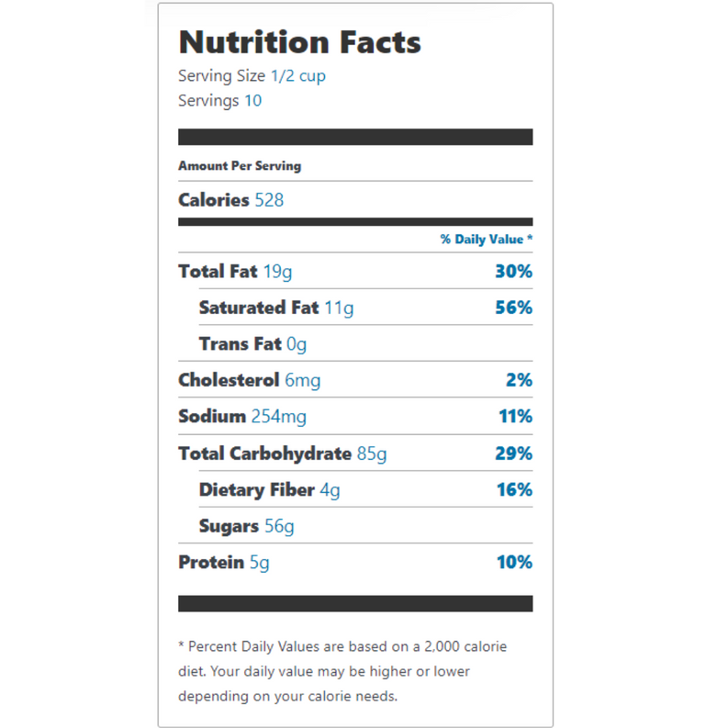
Task: Click the 16% dietary fiber percentage
Action: [x=514, y=489]
